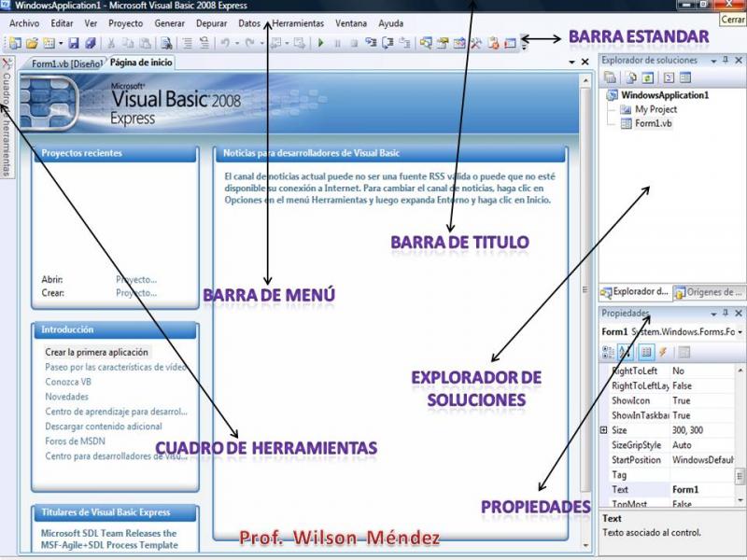The height and width of the screenshot is (560, 747).
Task: Click the Comment out selected lines icon
Action: [x=188, y=43]
